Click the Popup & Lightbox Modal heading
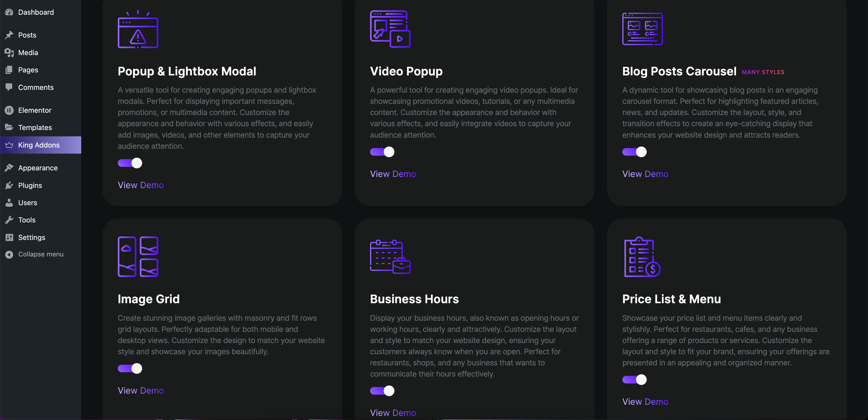This screenshot has height=420, width=868. pyautogui.click(x=187, y=71)
